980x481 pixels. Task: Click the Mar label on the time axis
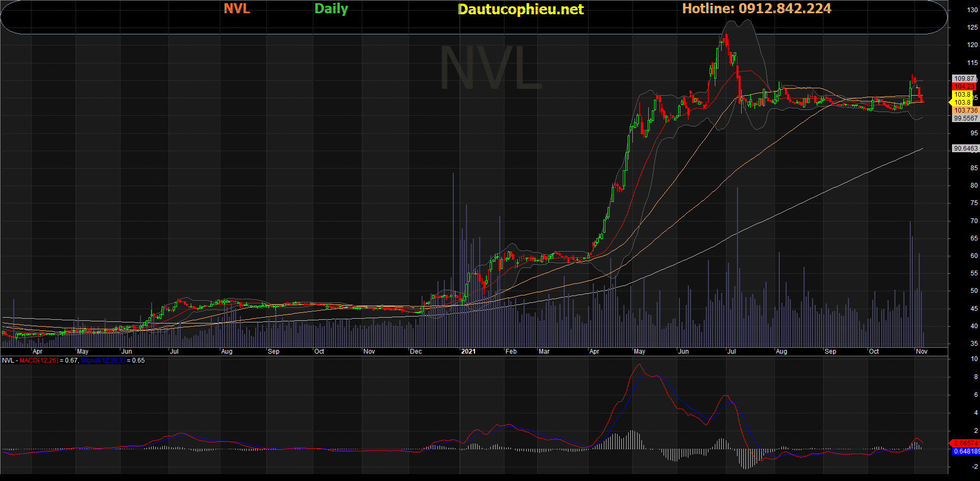point(544,351)
